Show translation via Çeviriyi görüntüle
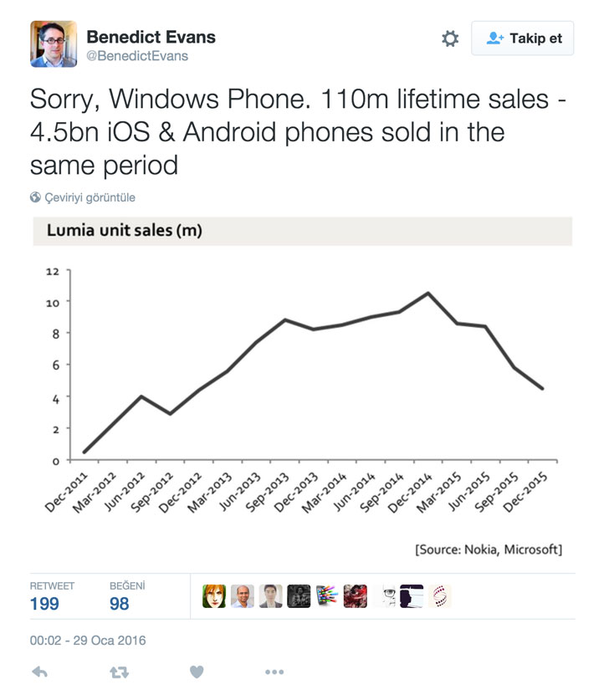This screenshot has height=700, width=609. (x=90, y=197)
